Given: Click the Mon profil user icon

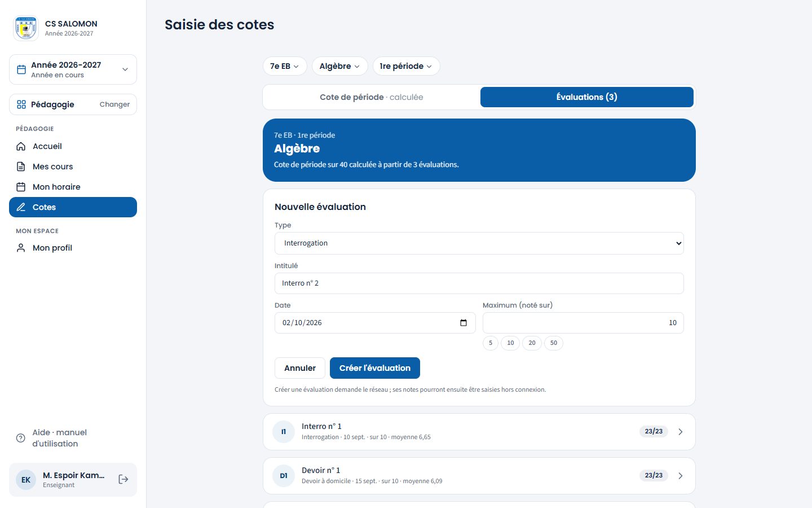Looking at the screenshot, I should (x=21, y=248).
